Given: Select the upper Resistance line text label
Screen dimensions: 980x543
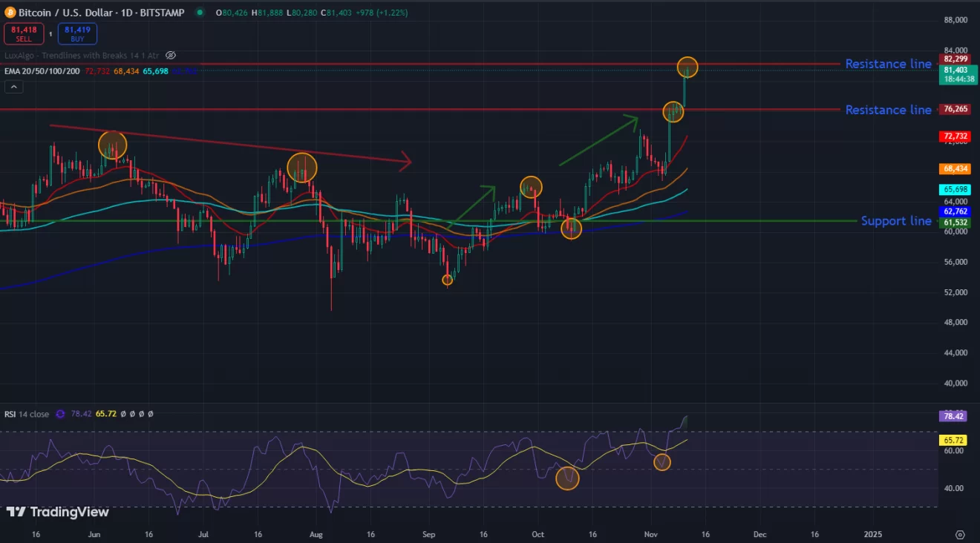Looking at the screenshot, I should click(x=888, y=64).
